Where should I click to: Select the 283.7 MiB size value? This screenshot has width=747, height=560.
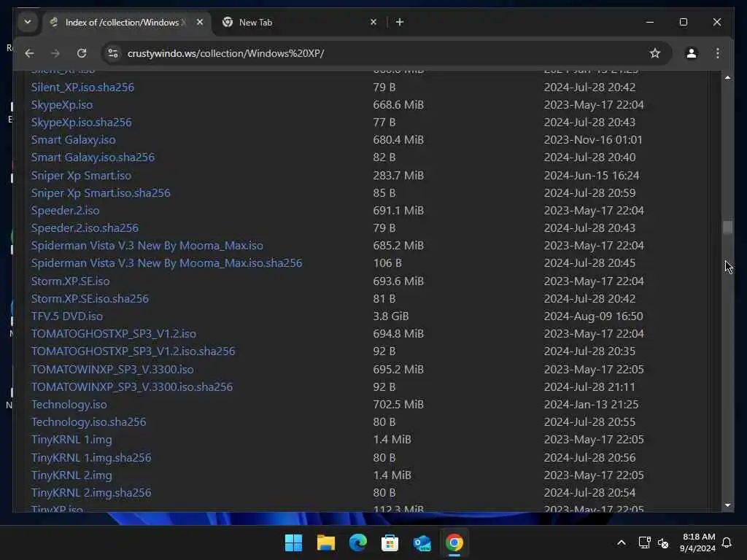tap(398, 175)
